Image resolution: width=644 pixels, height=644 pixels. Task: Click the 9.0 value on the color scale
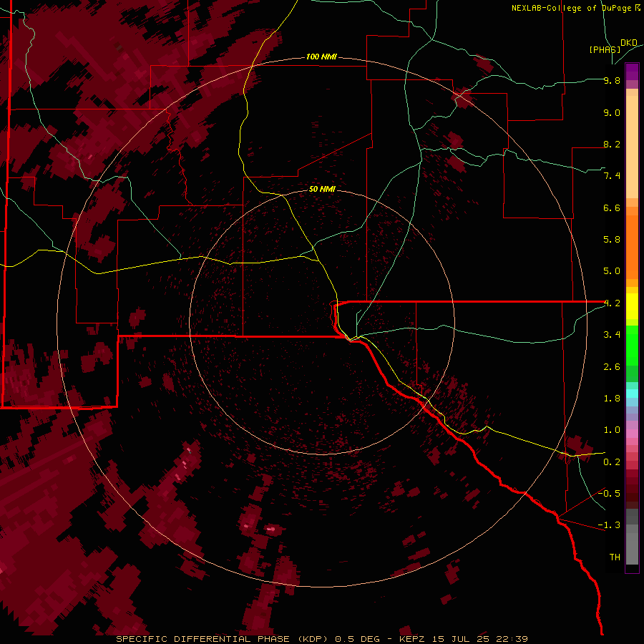pyautogui.click(x=612, y=112)
